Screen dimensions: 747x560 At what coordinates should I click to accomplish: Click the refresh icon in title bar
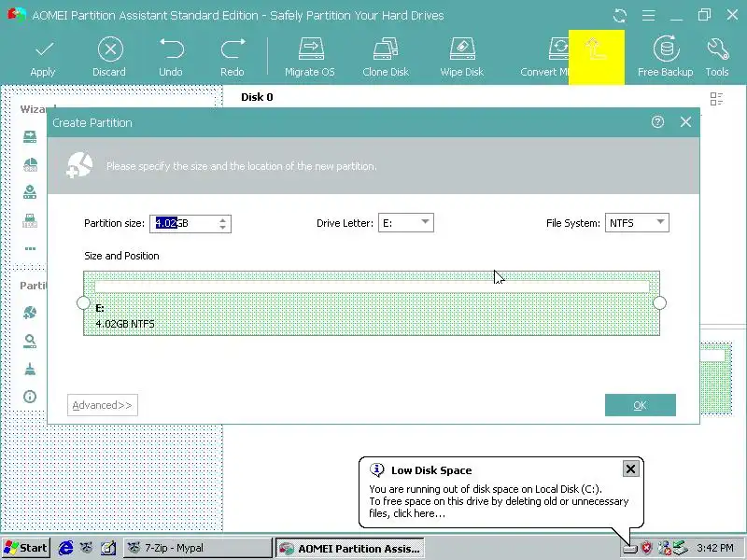tap(619, 15)
